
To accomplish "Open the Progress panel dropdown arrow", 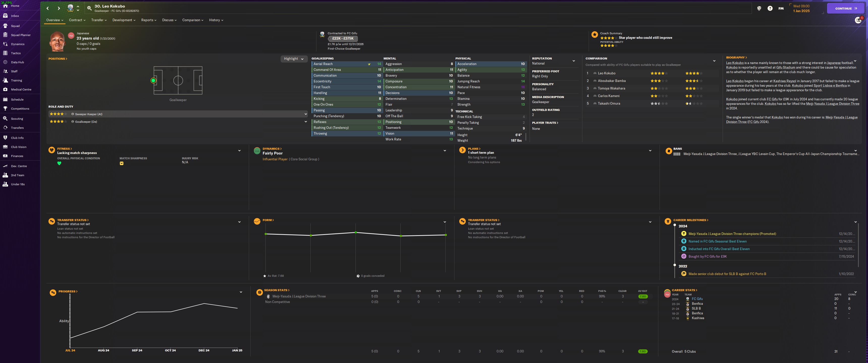I will pos(240,292).
